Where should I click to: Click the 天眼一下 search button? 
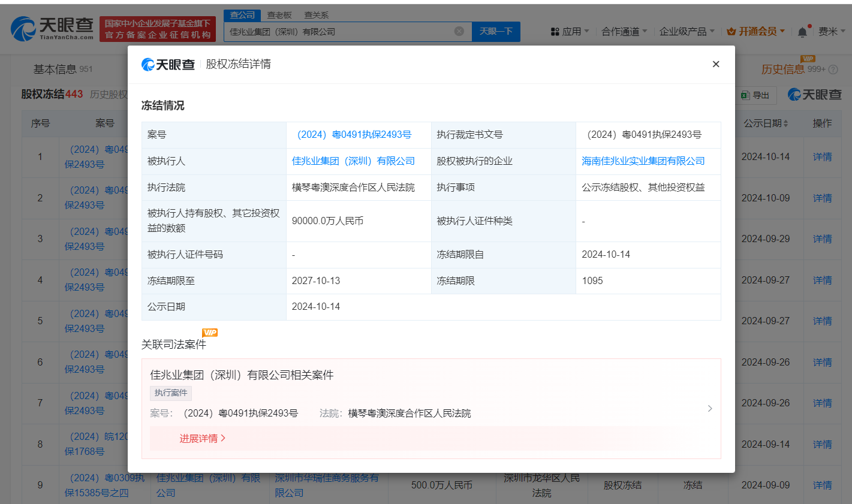coord(496,31)
